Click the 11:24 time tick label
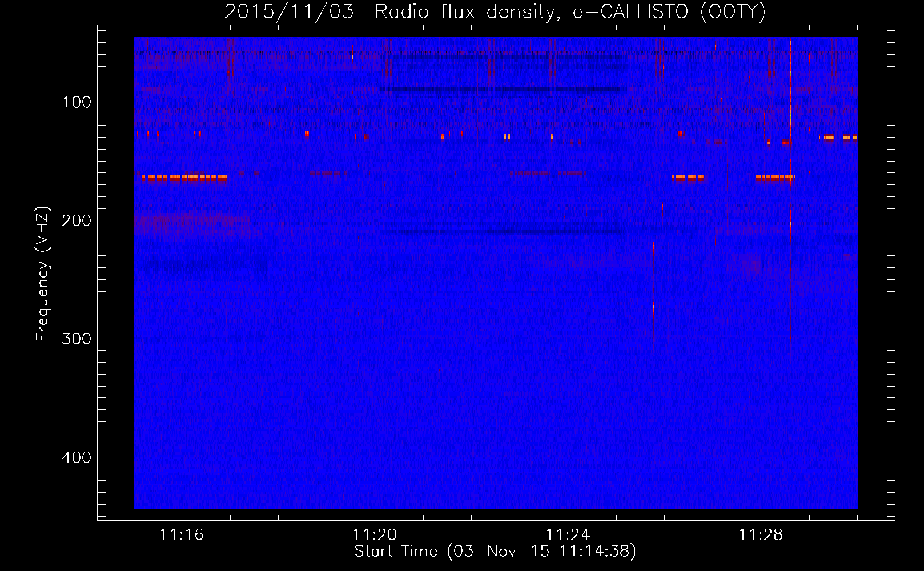 click(568, 534)
